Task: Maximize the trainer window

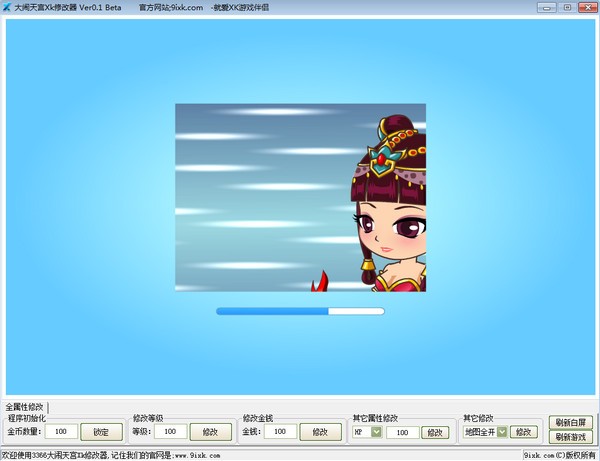Action: (567, 8)
